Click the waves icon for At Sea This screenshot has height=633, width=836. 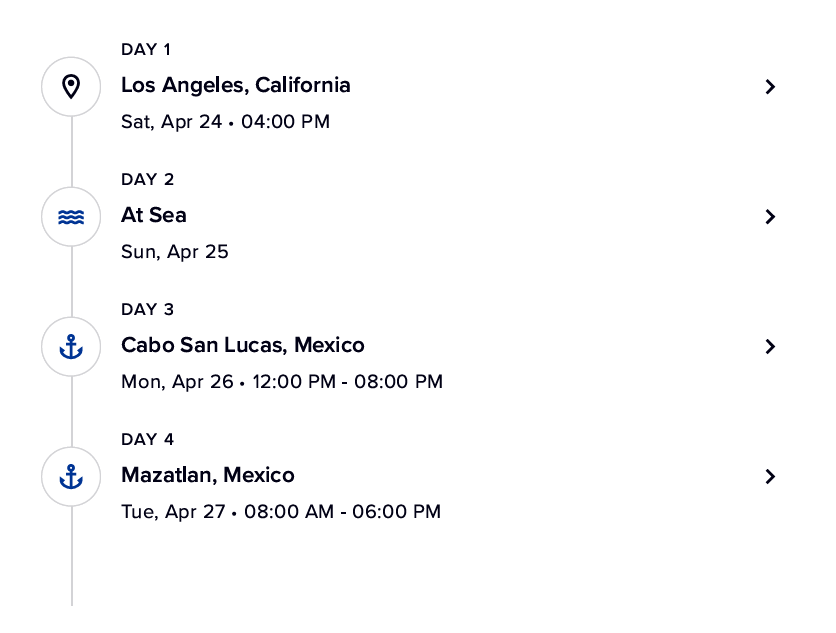(x=71, y=217)
